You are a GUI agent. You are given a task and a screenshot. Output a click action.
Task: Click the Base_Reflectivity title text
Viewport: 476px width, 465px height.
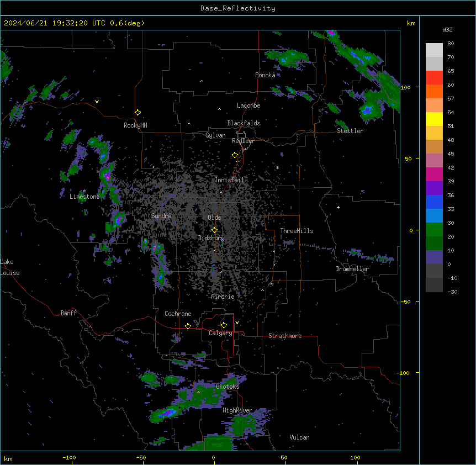tap(237, 8)
